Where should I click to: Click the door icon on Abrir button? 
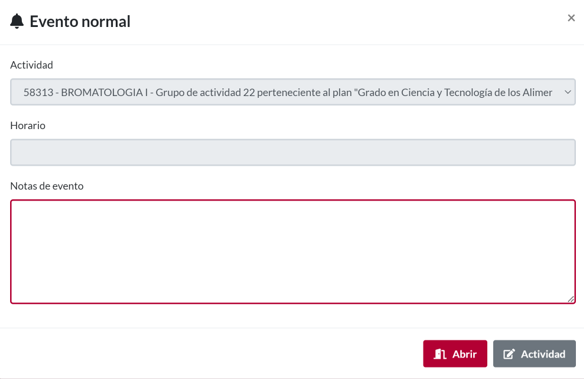tap(440, 354)
